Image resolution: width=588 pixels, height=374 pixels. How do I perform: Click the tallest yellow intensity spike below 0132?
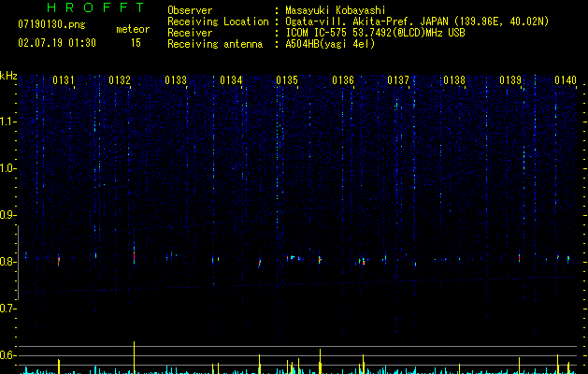[134, 357]
